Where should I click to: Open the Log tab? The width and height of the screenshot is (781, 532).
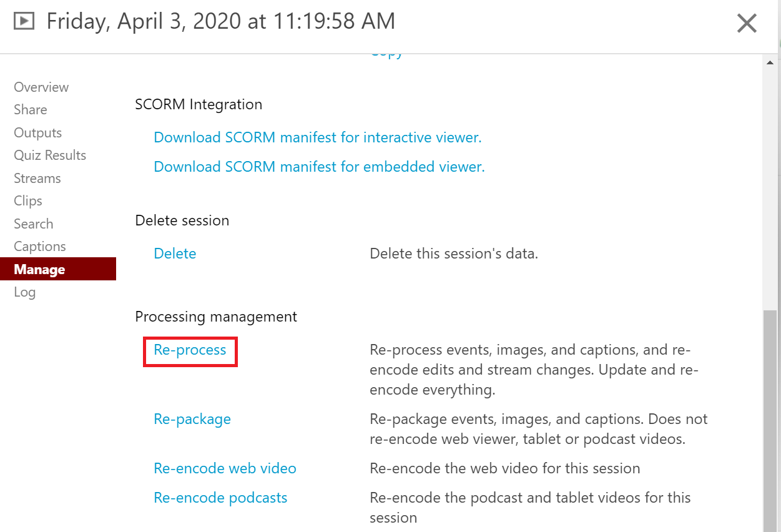coord(25,292)
